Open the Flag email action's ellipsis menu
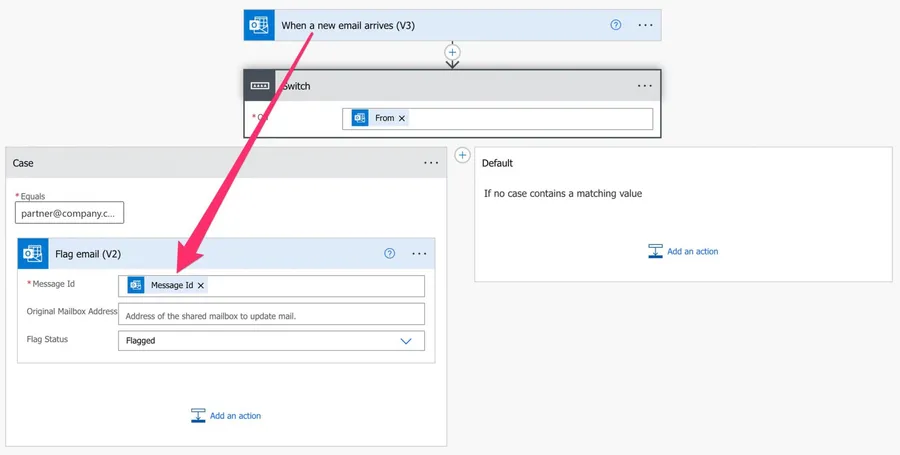Viewport: 900px width, 455px height. click(419, 254)
